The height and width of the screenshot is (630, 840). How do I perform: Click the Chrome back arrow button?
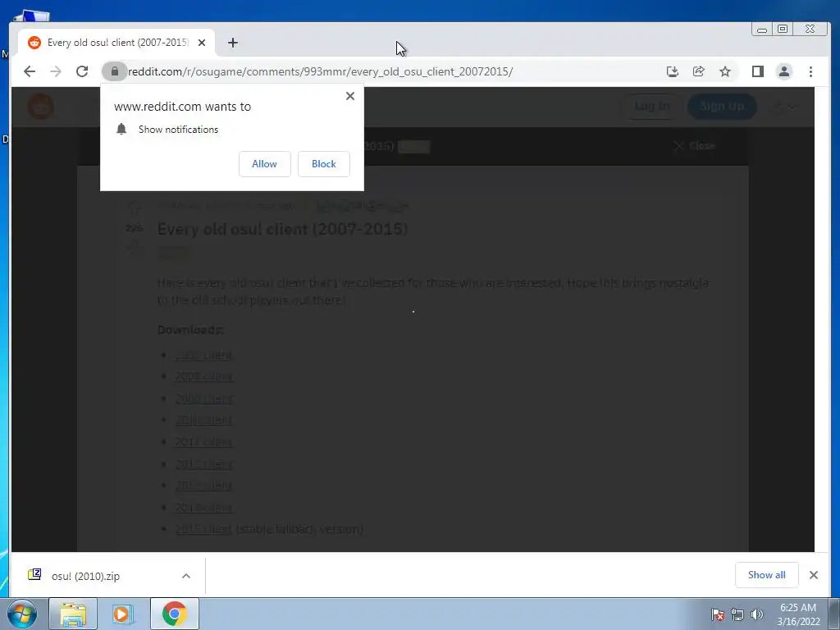30,71
